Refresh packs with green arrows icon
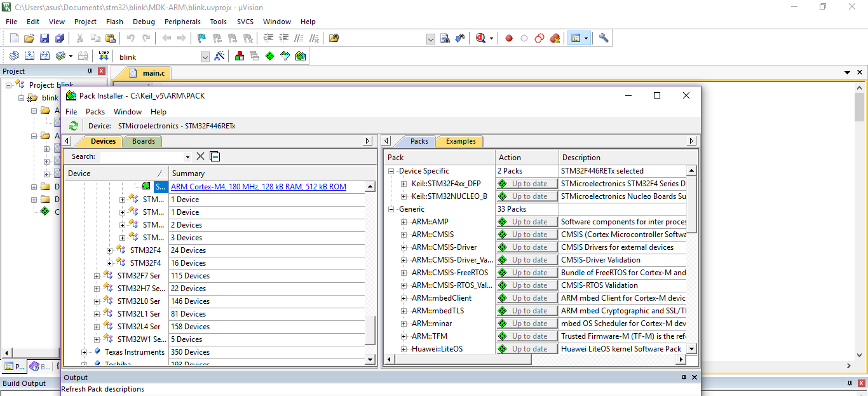Screen dimensions: 868x396 [x=74, y=126]
